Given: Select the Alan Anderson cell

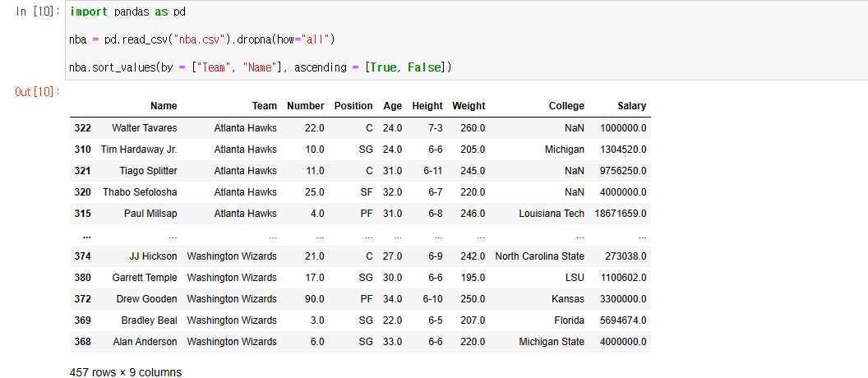Looking at the screenshot, I should 145,342.
